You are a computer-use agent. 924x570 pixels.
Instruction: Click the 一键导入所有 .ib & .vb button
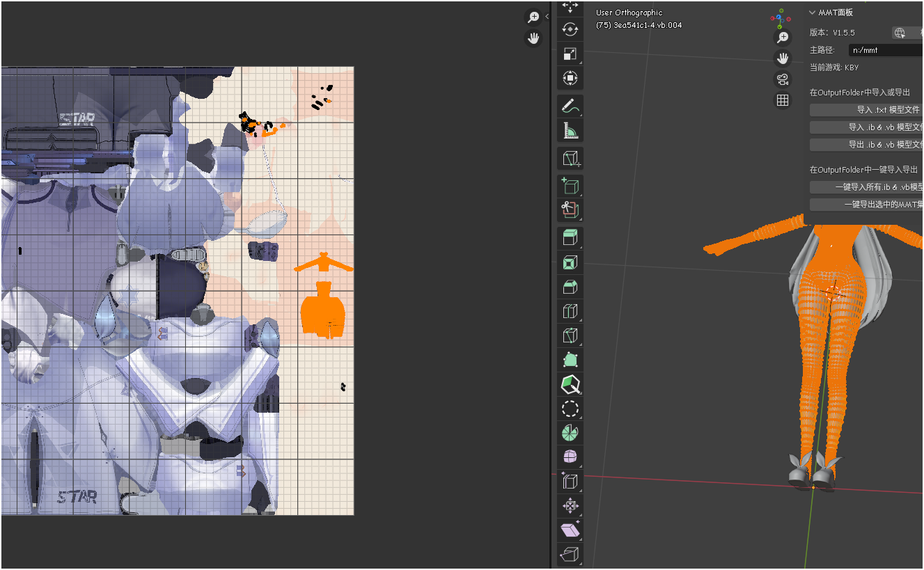click(867, 187)
